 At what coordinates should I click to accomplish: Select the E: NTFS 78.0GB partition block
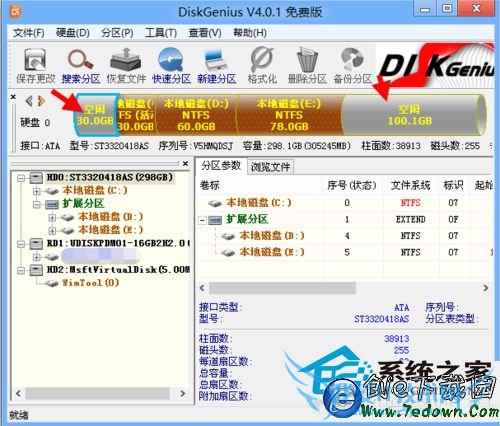289,115
